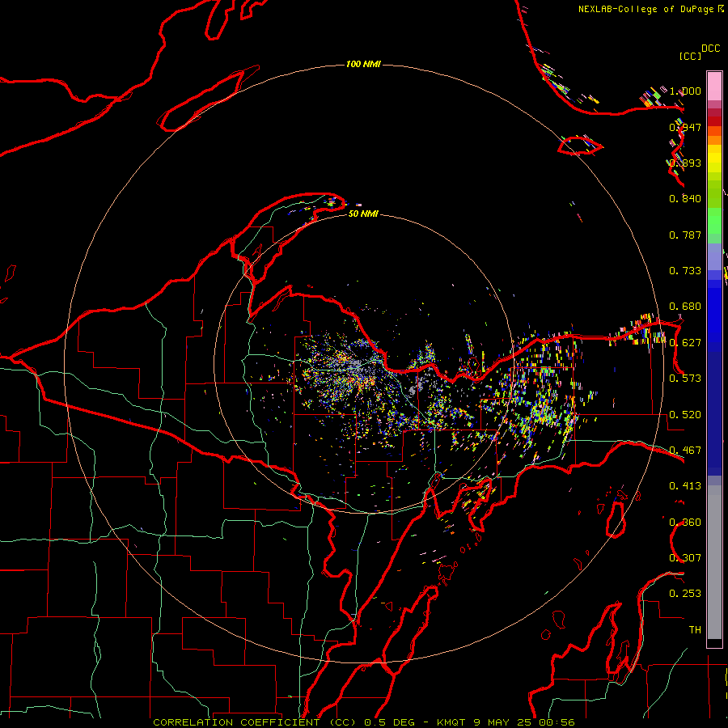Click the 9 MAY 25 date text
This screenshot has height=728, width=728.
[x=503, y=722]
